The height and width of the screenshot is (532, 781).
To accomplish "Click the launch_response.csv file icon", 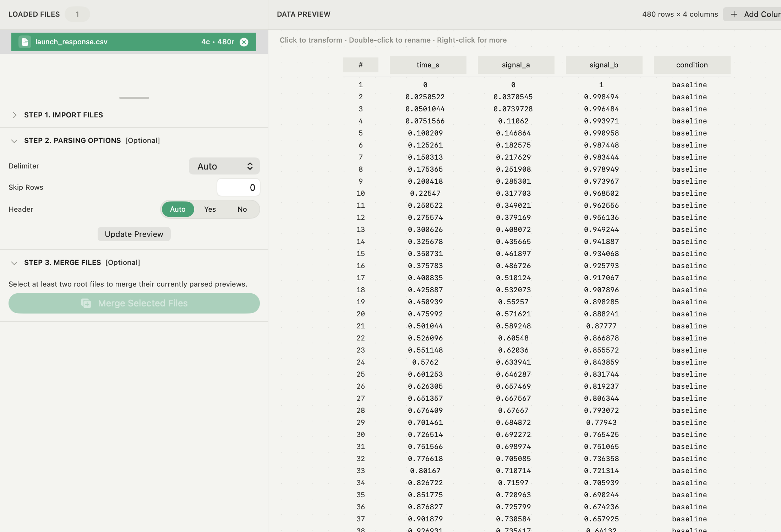I will [25, 42].
